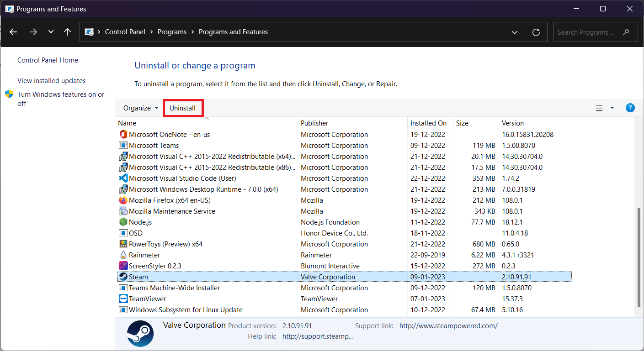Expand the view options dropdown arrow
The height and width of the screenshot is (351, 644).
click(x=612, y=108)
